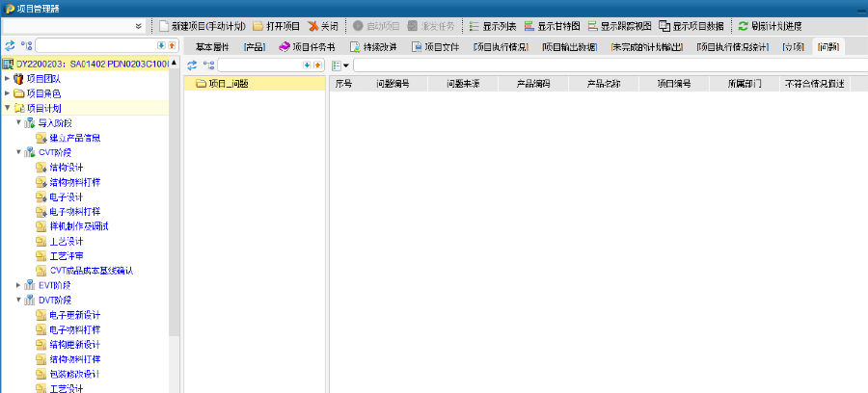Focus the issue grid filter field
Screen dimensions: 868x393
pyautogui.click(x=610, y=65)
